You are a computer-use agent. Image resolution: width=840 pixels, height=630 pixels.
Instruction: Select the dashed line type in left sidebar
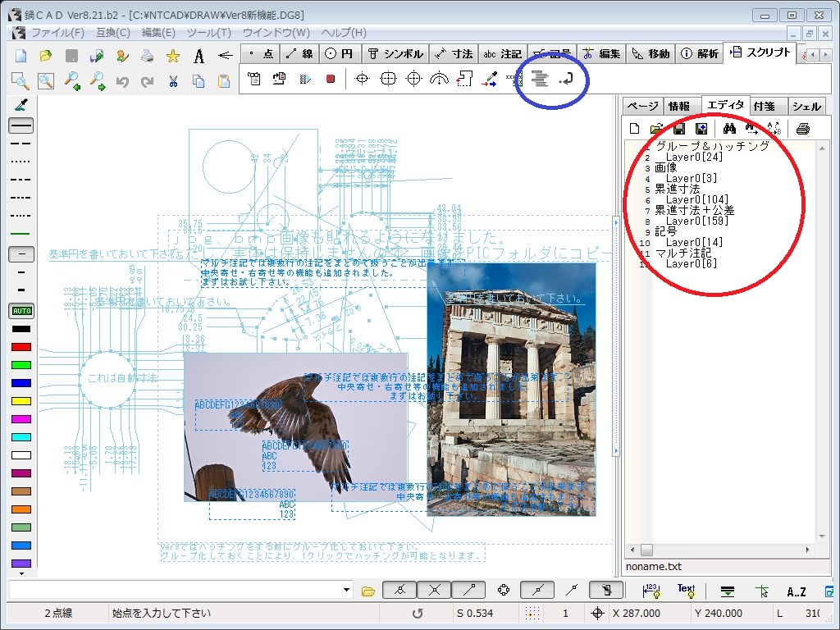click(21, 144)
